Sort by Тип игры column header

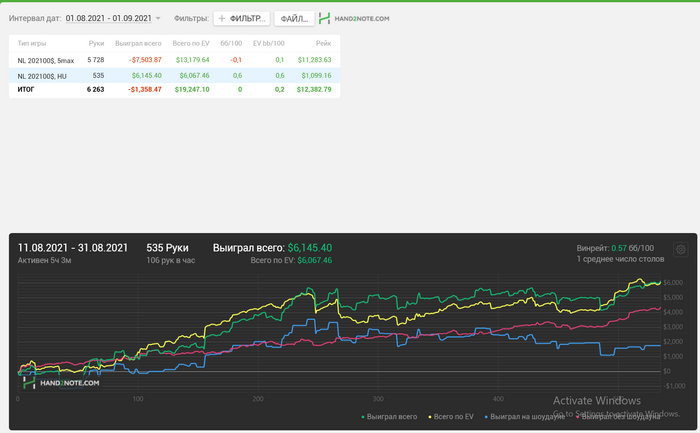click(x=32, y=43)
